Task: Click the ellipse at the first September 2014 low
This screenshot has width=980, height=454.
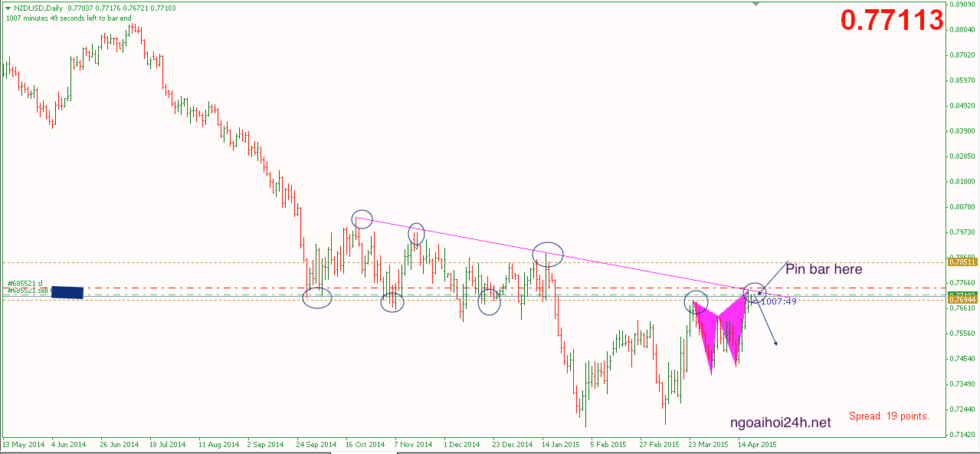Action: tap(317, 298)
